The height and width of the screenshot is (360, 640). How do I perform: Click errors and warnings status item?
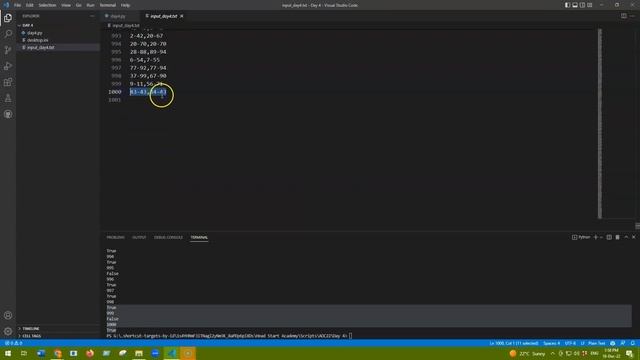(x=13, y=343)
